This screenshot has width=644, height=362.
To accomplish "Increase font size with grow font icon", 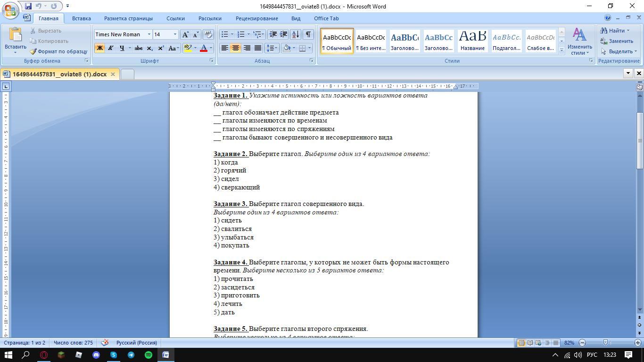I will (186, 34).
